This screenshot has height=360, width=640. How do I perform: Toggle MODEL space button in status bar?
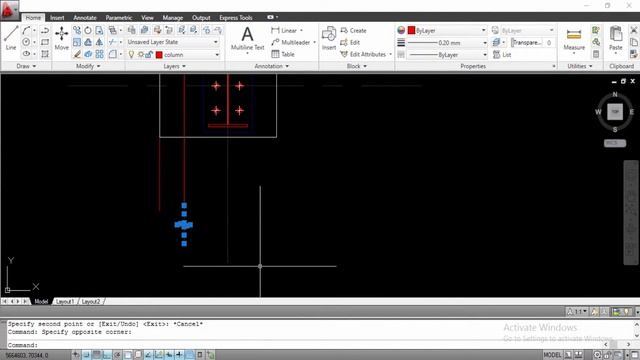[552, 355]
